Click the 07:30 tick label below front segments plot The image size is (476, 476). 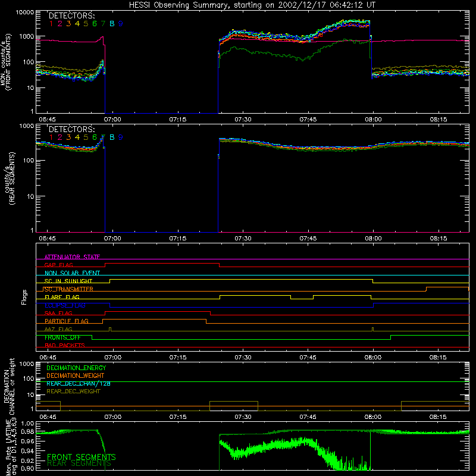243,120
